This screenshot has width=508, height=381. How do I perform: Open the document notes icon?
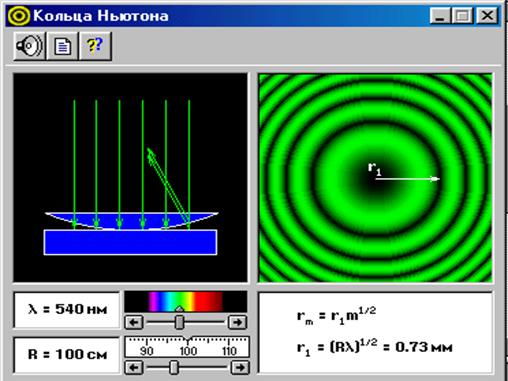click(x=62, y=46)
